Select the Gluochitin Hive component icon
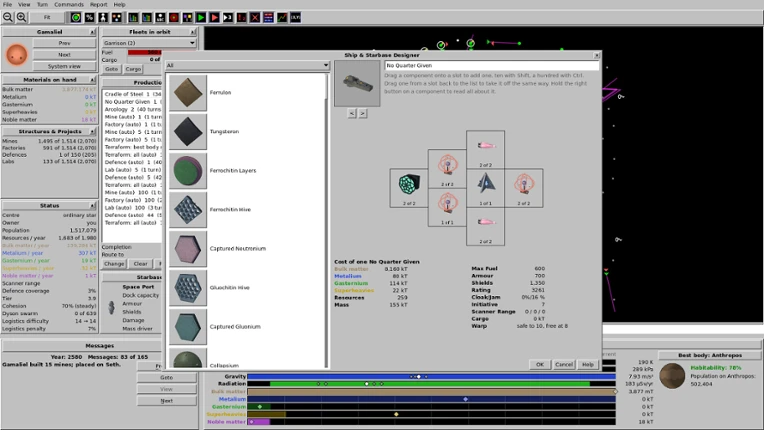This screenshot has width=764, height=430. pyautogui.click(x=188, y=287)
